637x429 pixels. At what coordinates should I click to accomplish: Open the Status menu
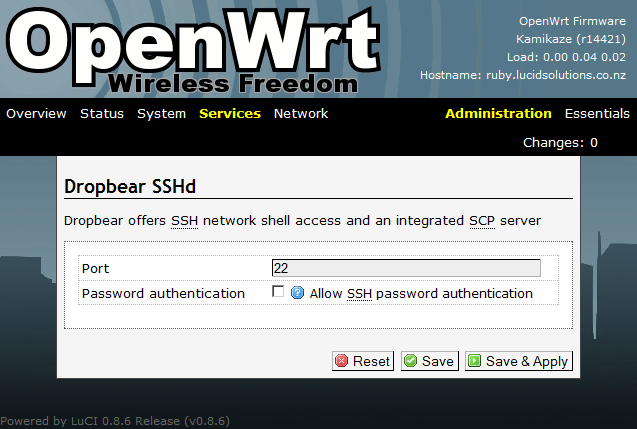[102, 114]
